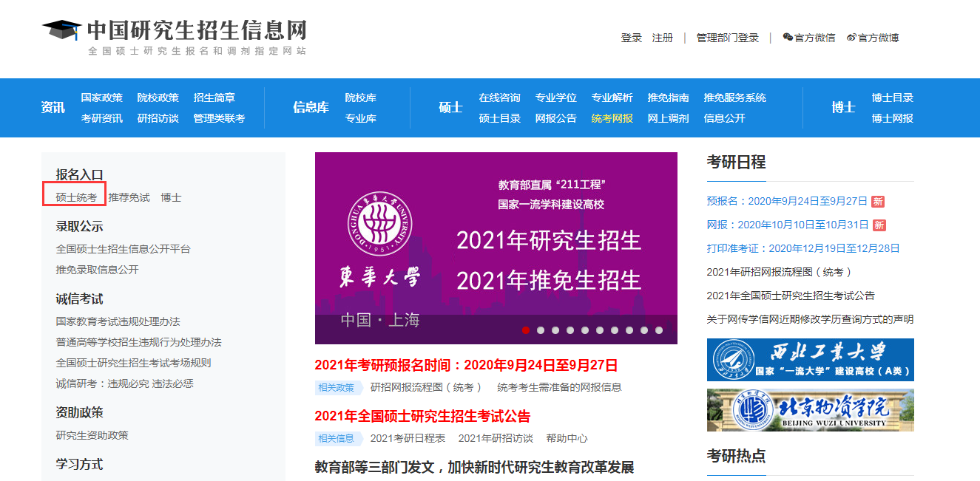The width and height of the screenshot is (980, 481).
Task: Open 2021年研招网报流程图（统考） in 考研日程
Action: click(x=780, y=272)
